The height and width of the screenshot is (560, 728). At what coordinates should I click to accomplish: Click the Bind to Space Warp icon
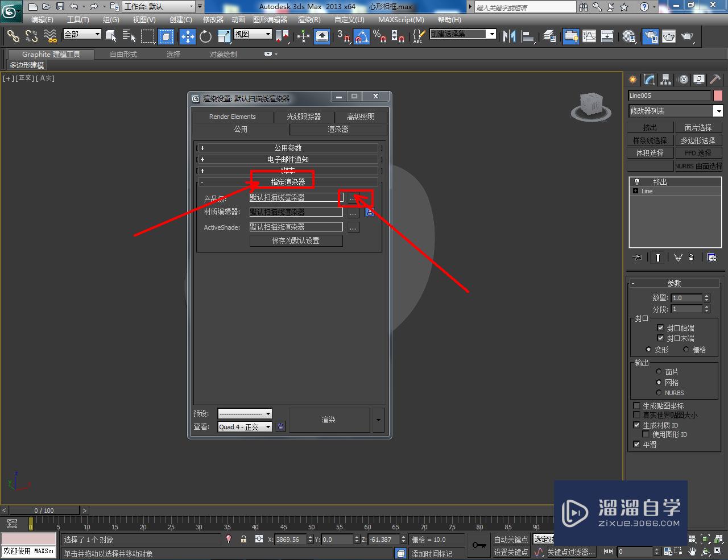(x=50, y=36)
